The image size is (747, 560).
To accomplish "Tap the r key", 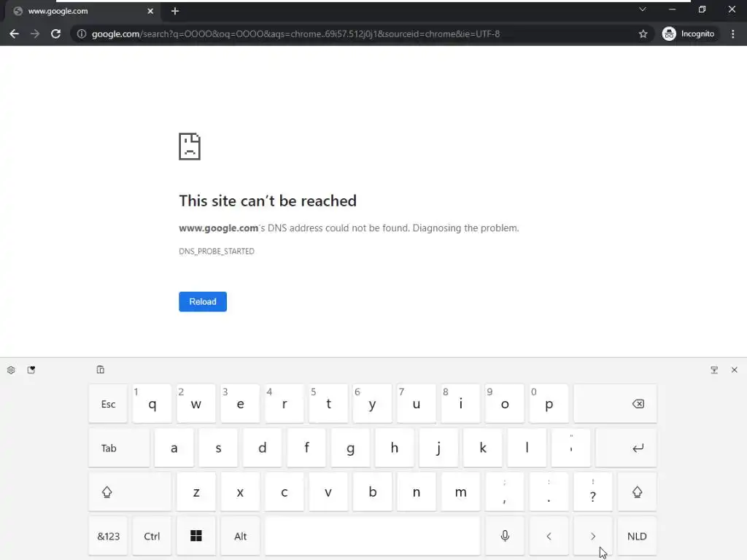I will [x=285, y=404].
